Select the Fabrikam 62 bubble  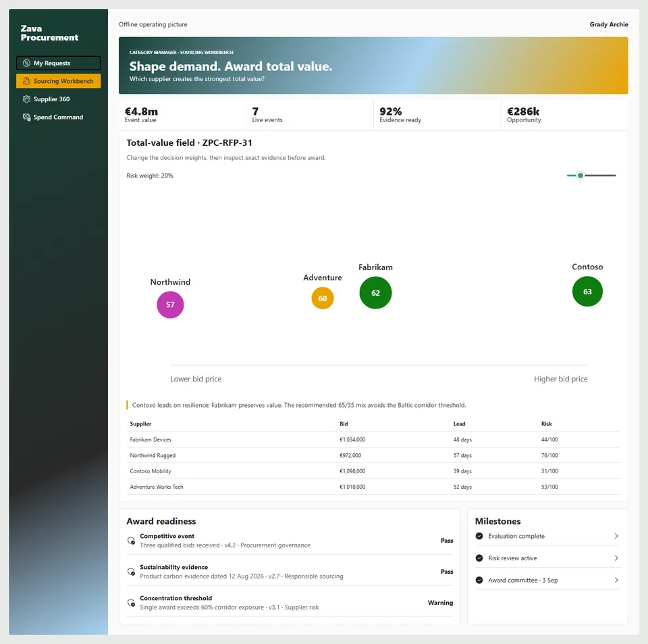tap(375, 293)
